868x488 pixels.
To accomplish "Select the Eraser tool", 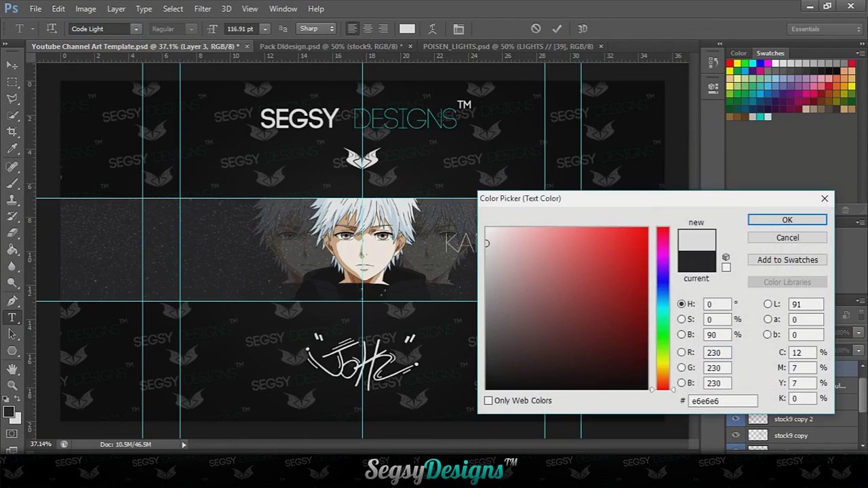I will pos(12,233).
